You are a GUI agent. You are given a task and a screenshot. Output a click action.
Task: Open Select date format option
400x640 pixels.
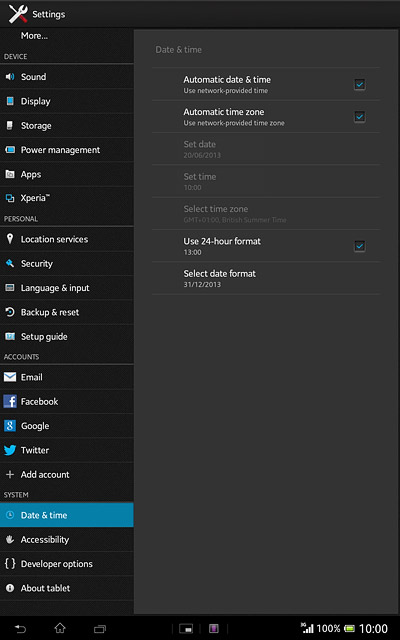point(266,278)
